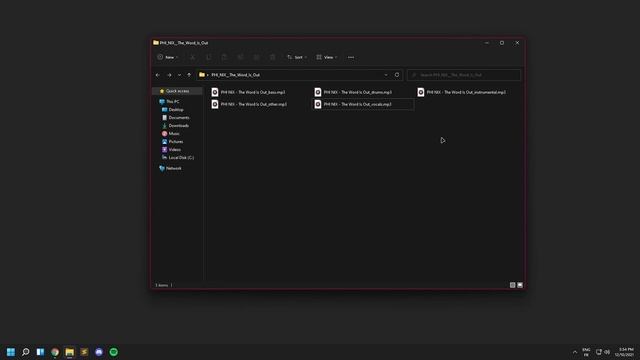
Task: Click the Share icon in toolbar
Action: point(256,57)
